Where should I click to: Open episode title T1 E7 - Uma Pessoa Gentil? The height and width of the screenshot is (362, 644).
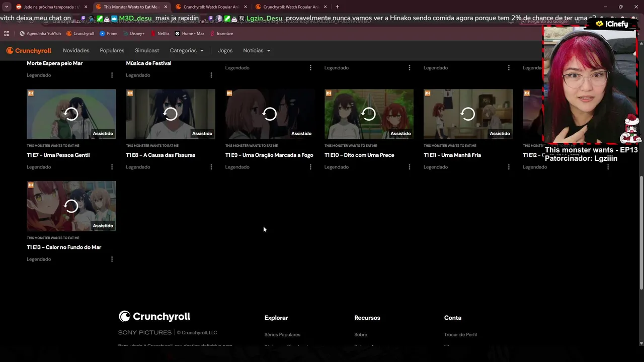pyautogui.click(x=58, y=155)
